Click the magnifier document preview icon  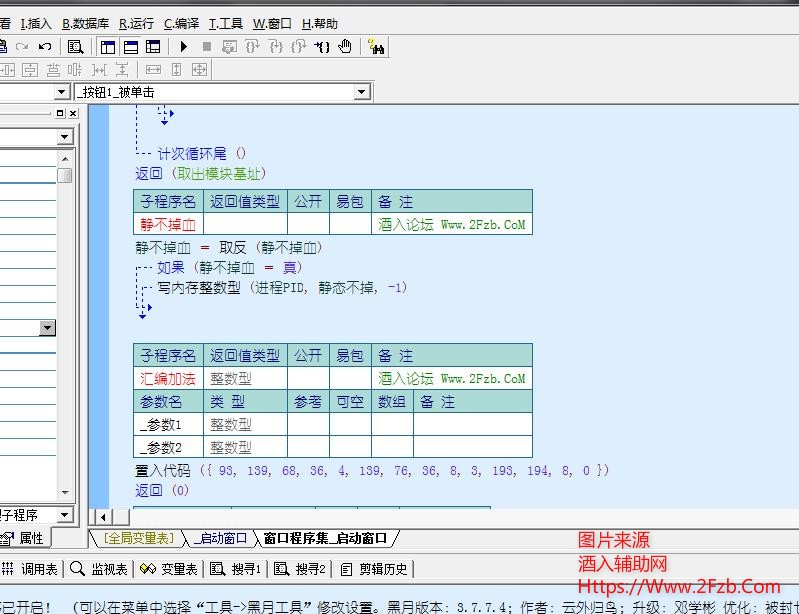click(x=75, y=47)
